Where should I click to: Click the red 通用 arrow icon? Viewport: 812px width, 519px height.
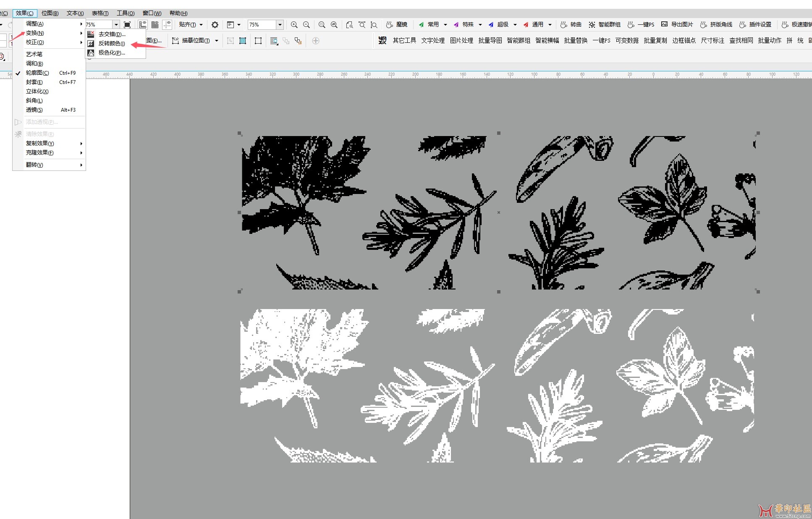pyautogui.click(x=526, y=25)
